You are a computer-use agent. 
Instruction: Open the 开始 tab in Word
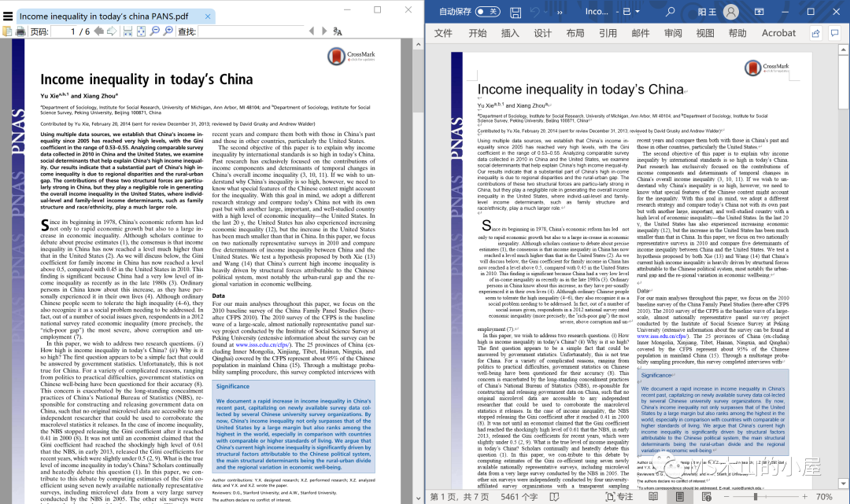pos(478,33)
